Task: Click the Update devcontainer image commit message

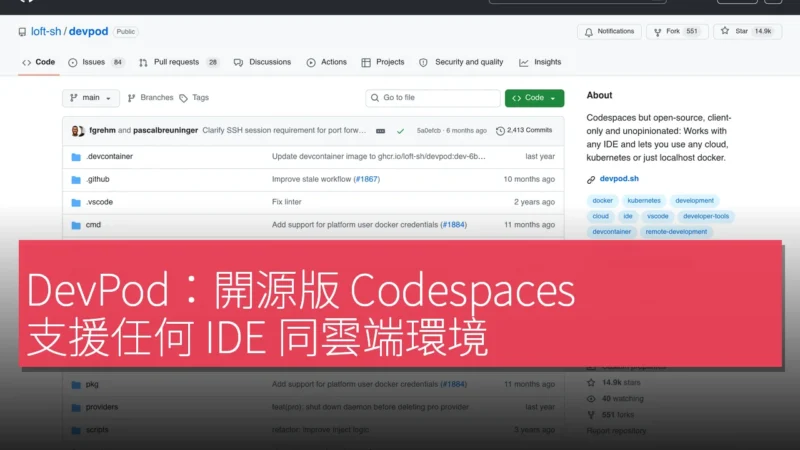Action: (379, 157)
